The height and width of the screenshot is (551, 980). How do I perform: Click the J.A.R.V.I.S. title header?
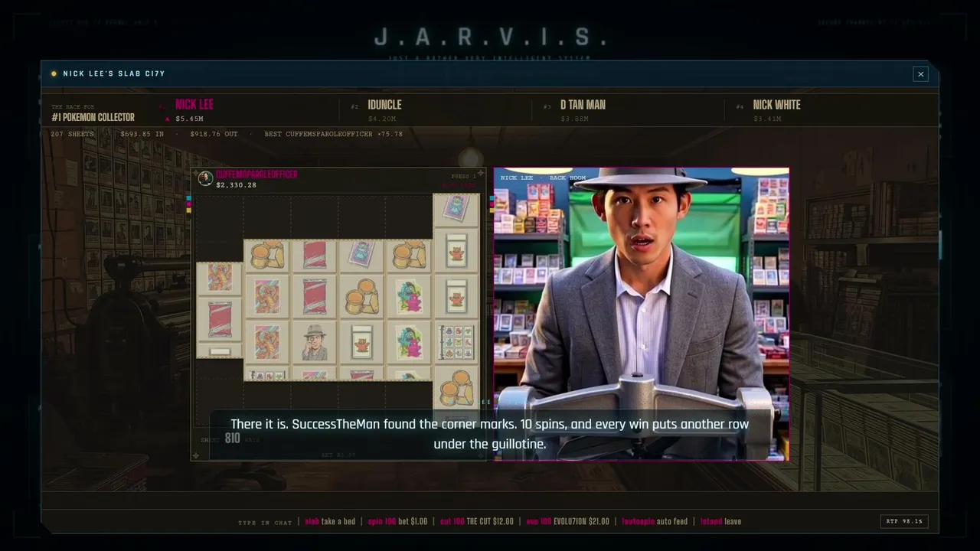490,37
